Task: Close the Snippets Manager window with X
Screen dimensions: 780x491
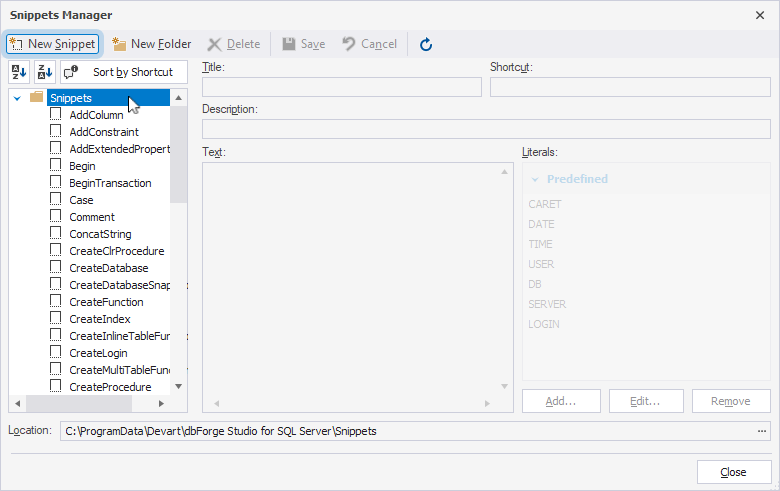Action: click(x=760, y=15)
